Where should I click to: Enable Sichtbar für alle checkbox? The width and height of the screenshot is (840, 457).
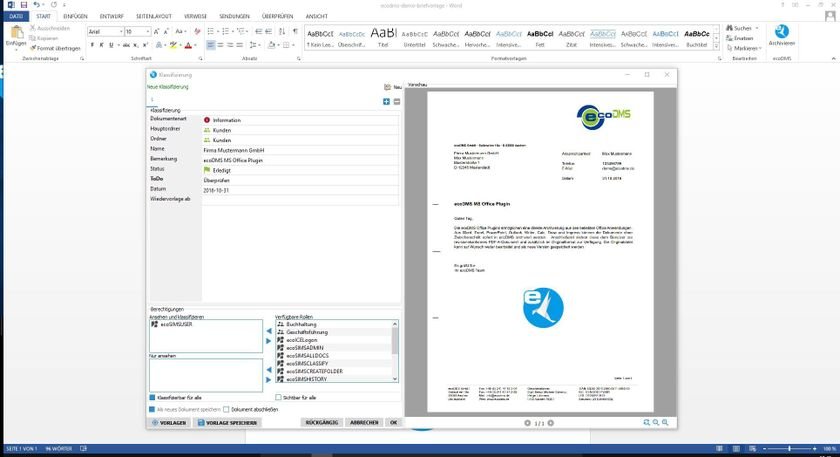(x=278, y=397)
